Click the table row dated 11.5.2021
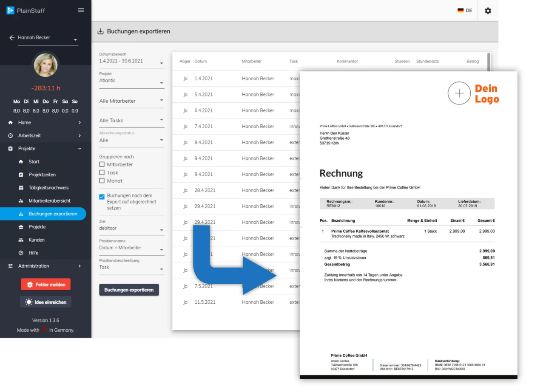 (x=236, y=302)
